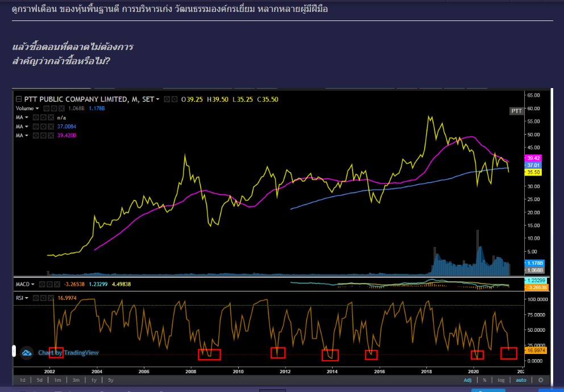The width and height of the screenshot is (564, 392).
Task: Open settings gear of MA 39.4200
Action: [43, 135]
